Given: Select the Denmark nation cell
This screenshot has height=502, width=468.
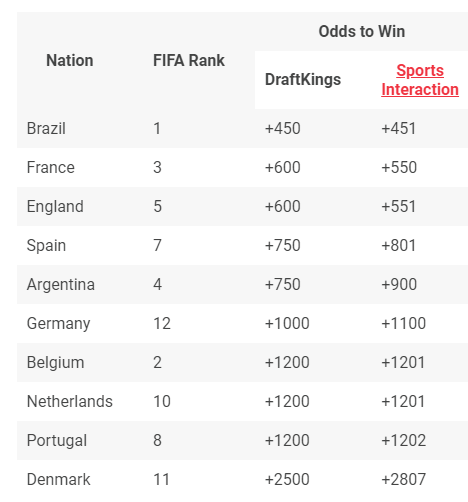Looking at the screenshot, I should tap(58, 480).
